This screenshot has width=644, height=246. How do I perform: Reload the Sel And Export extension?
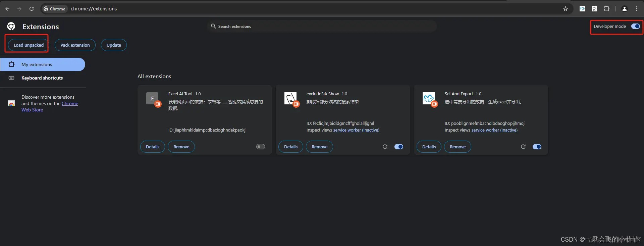(x=523, y=147)
